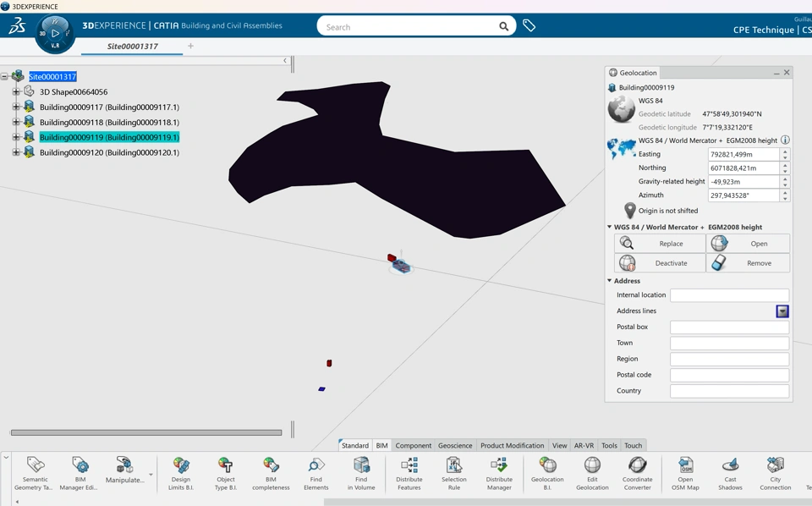This screenshot has height=506, width=812.
Task: Open Design Limits B.I.
Action: click(x=181, y=473)
